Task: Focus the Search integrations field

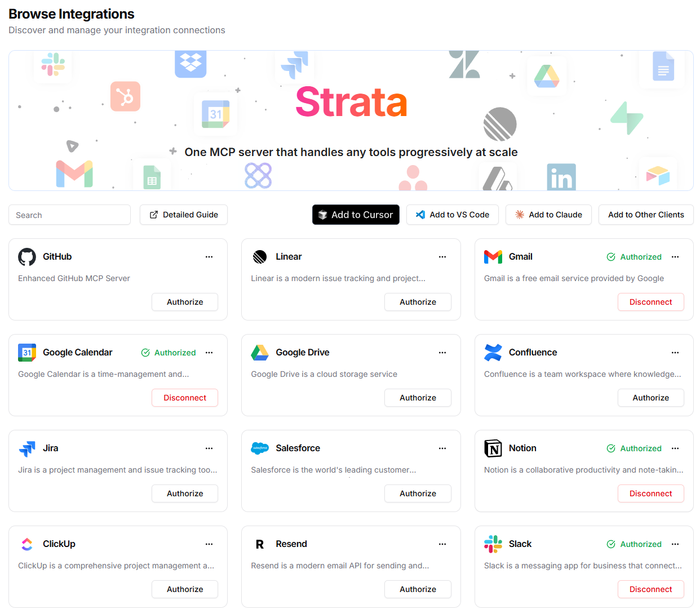Action: (69, 215)
